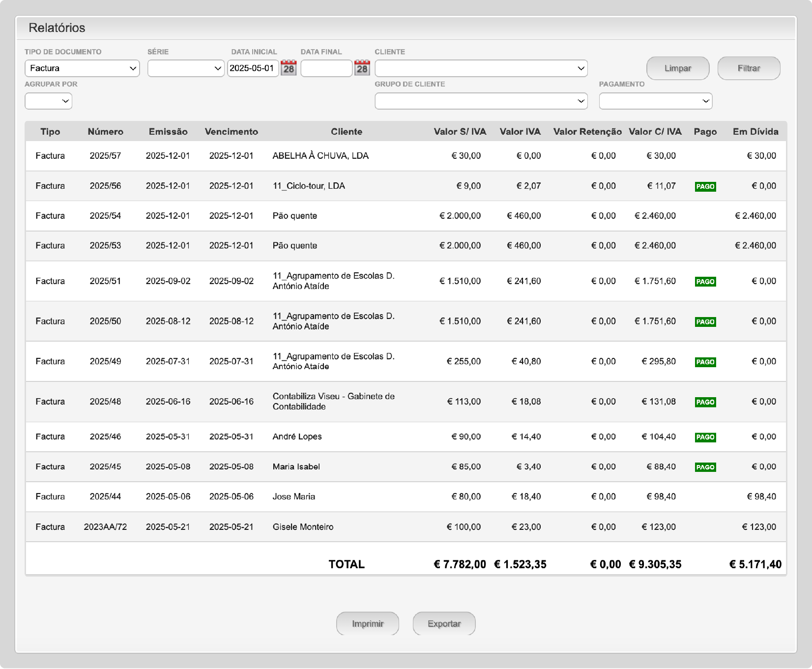The width and height of the screenshot is (812, 669).
Task: Click the PAGO badge for invoice 2025/45
Action: pyautogui.click(x=705, y=467)
